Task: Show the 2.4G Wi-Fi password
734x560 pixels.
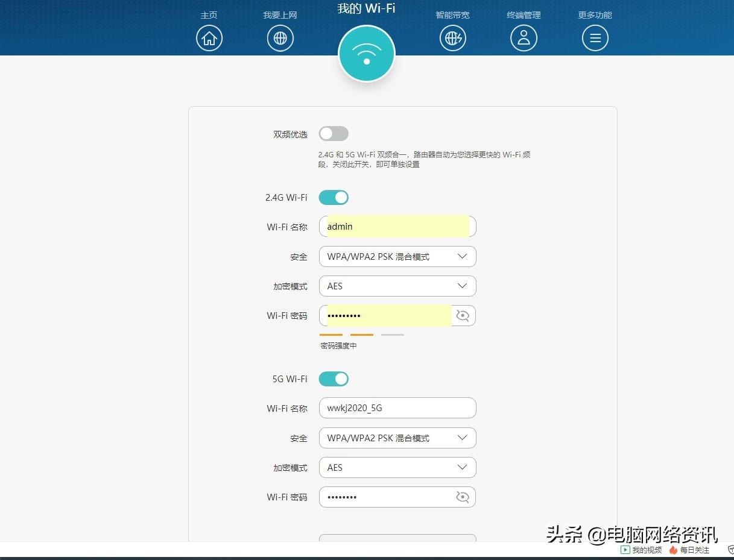Action: click(x=463, y=315)
